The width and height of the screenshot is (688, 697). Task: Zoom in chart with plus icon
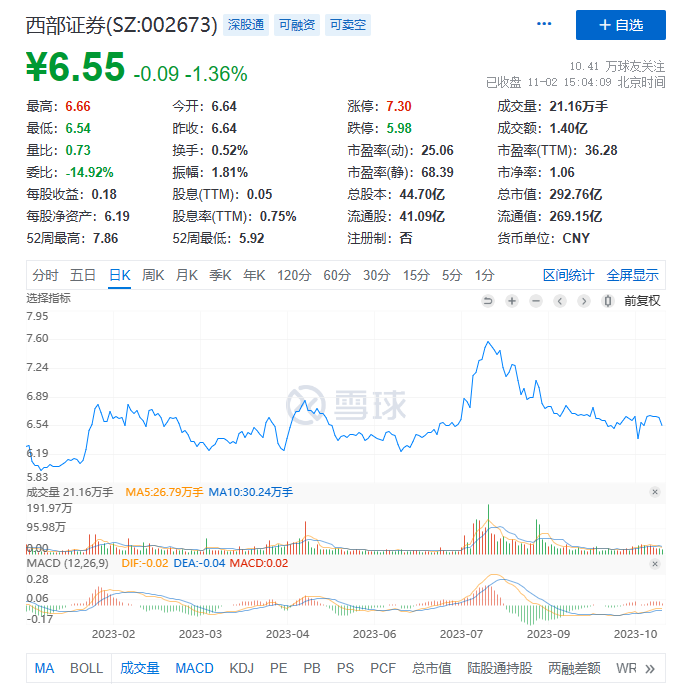[512, 301]
